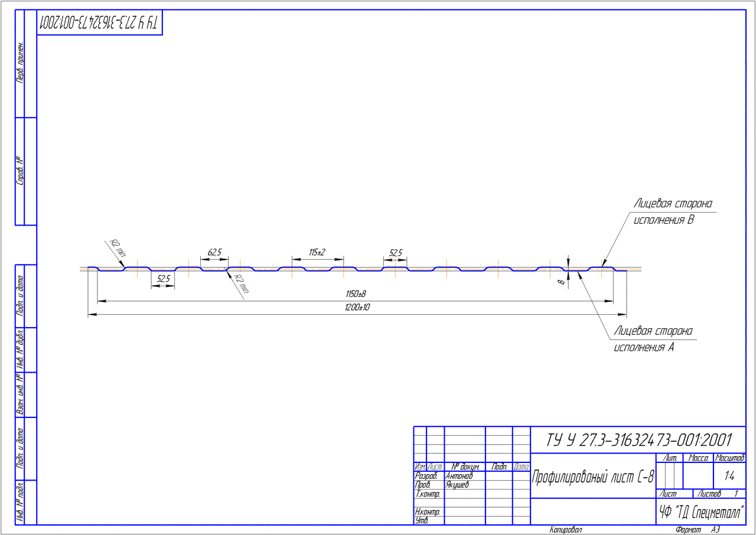Select the note text исполнения В
Viewport: 756px width, 535px height.
[x=663, y=220]
